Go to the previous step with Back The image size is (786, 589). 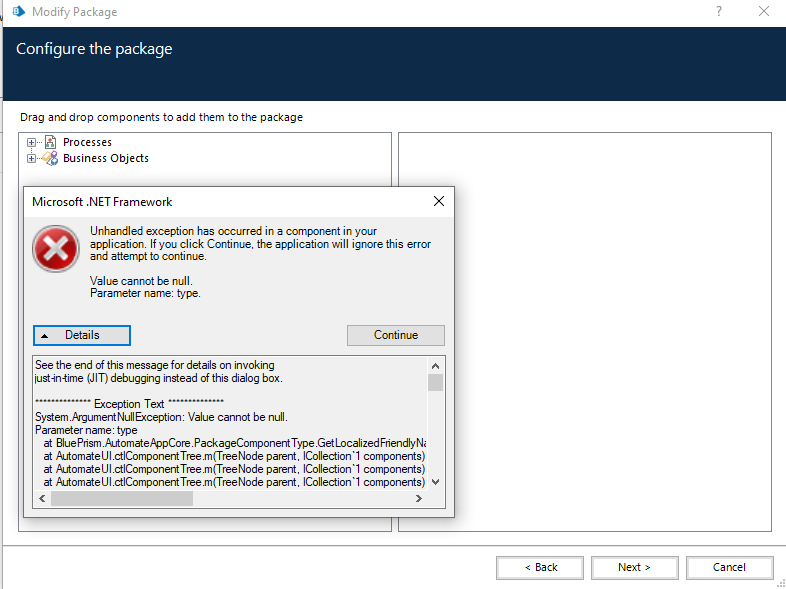pyautogui.click(x=540, y=567)
